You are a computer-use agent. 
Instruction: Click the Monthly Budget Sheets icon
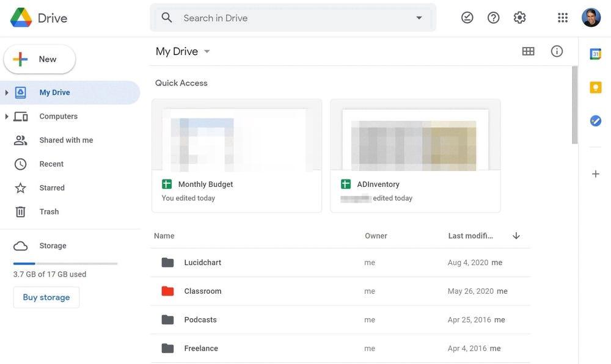click(x=167, y=184)
